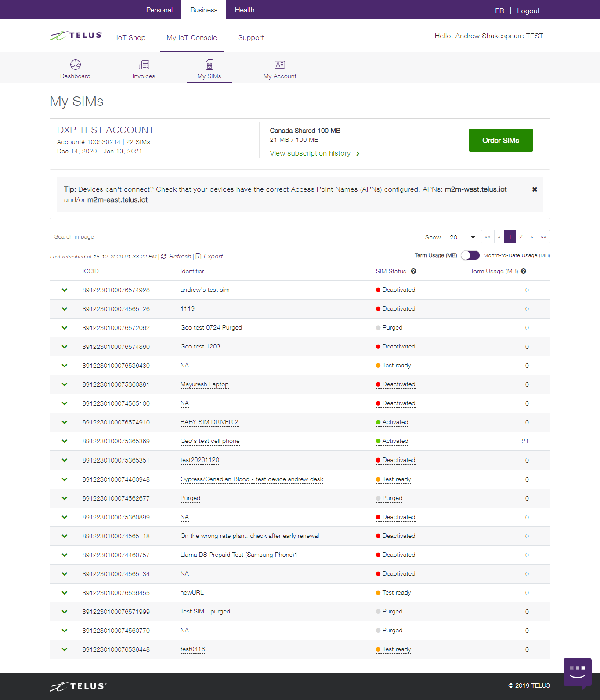Expand row for identifier 1119
This screenshot has width=600, height=700.
[x=65, y=309]
